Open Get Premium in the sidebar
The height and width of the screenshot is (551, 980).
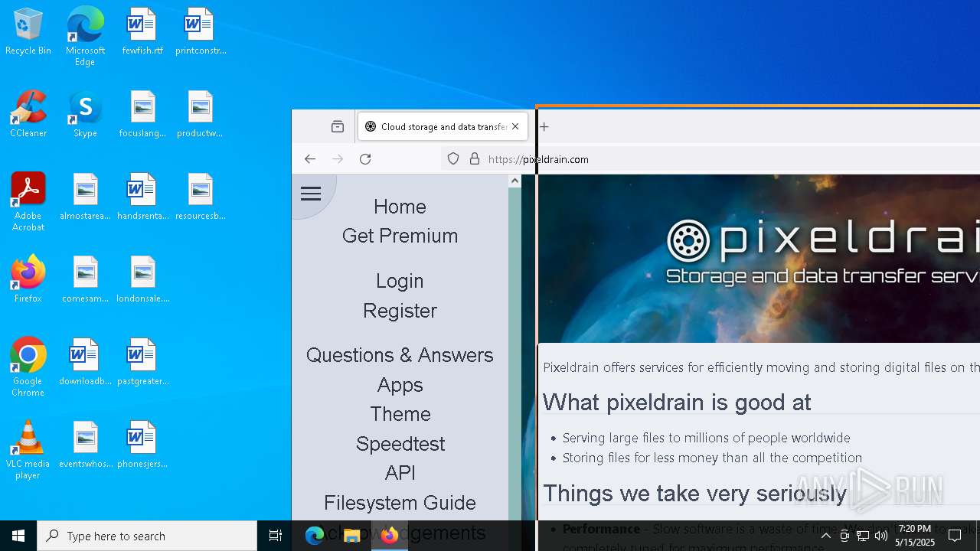(x=400, y=236)
